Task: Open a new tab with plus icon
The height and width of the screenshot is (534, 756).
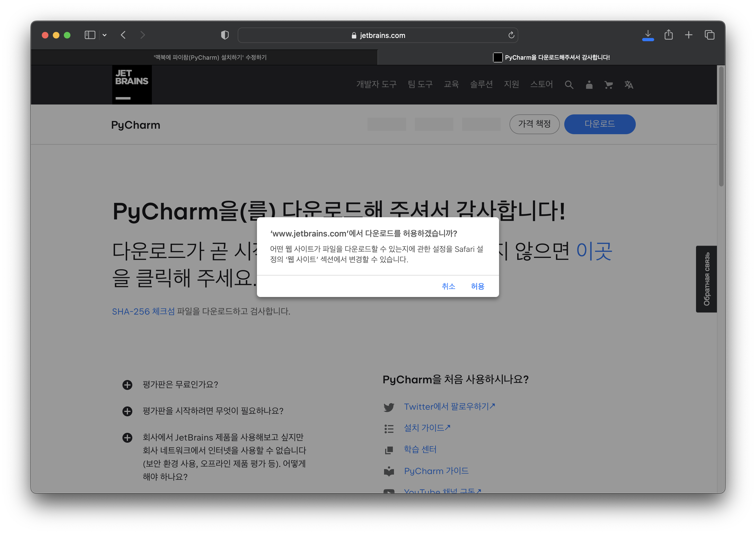Action: (689, 35)
